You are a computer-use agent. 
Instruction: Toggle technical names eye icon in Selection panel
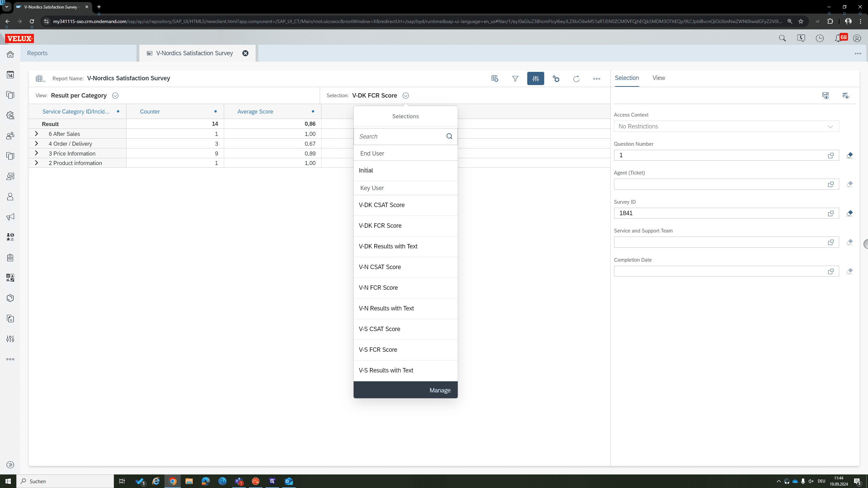pyautogui.click(x=846, y=96)
